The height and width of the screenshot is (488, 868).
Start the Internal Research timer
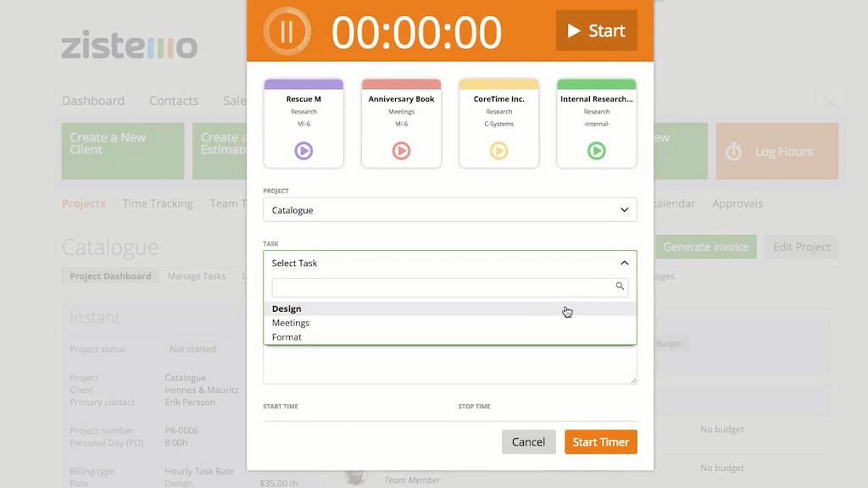[596, 151]
